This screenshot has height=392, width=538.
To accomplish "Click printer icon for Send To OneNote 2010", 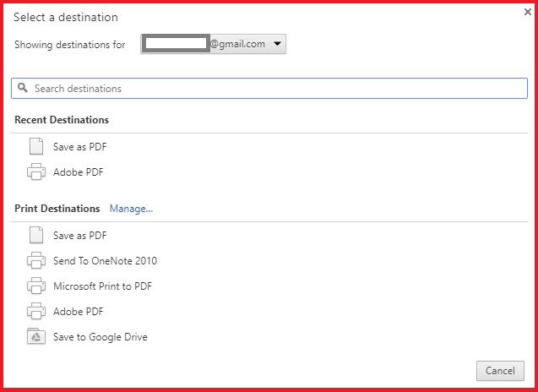I will pos(36,260).
